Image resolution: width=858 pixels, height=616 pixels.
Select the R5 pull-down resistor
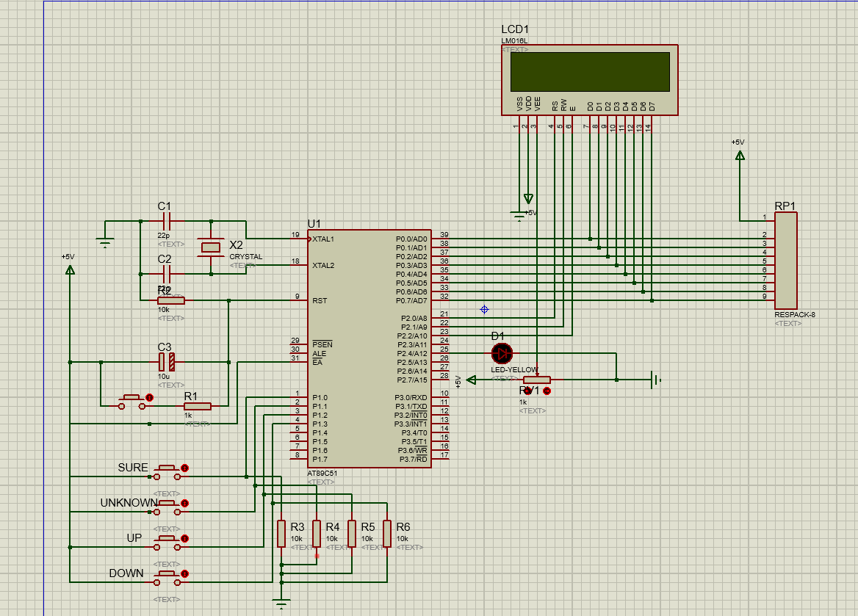pyautogui.click(x=352, y=533)
